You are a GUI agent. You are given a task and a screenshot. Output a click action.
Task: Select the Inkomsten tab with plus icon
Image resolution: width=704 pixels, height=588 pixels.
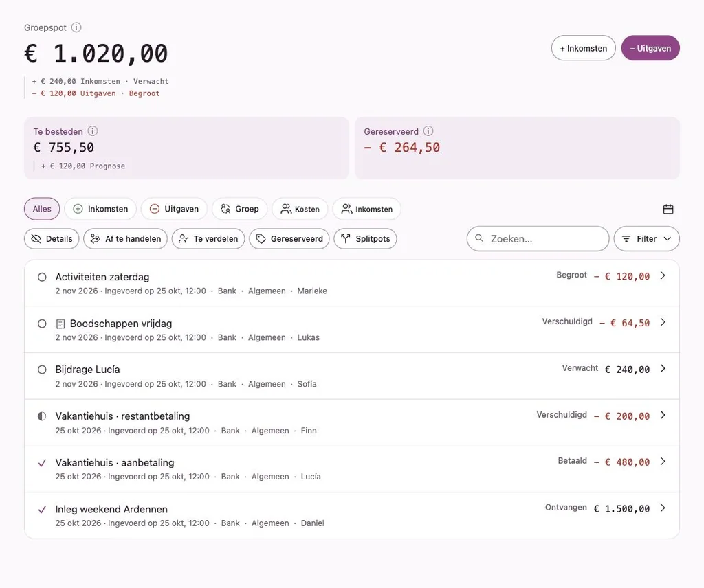pyautogui.click(x=100, y=209)
